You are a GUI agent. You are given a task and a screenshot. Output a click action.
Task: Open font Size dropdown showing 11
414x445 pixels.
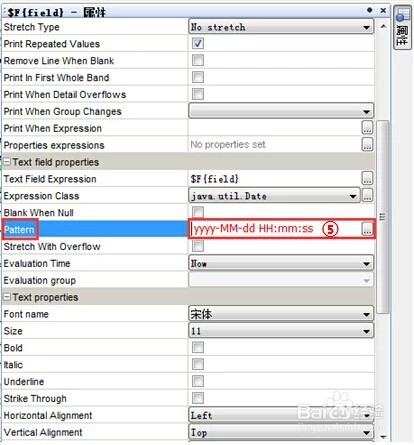[x=281, y=331]
